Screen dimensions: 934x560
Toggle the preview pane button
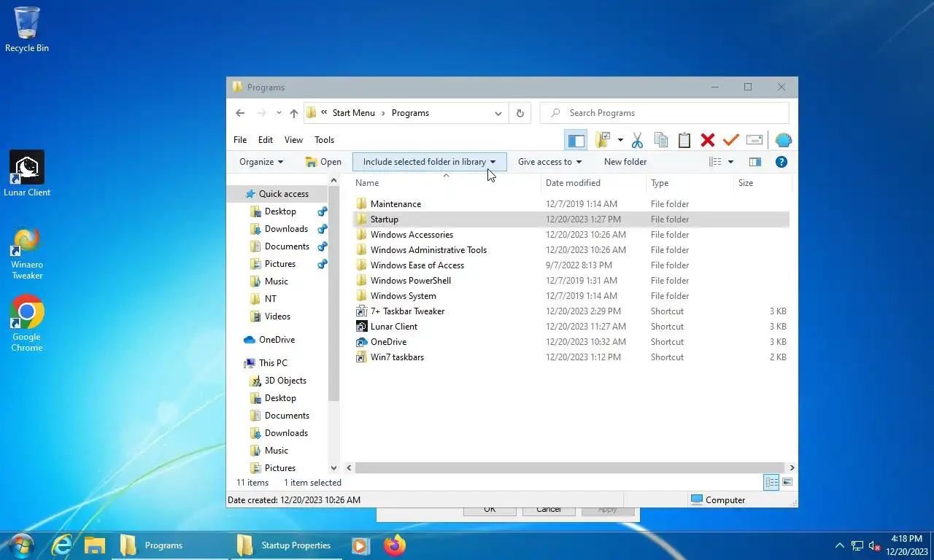tap(755, 162)
